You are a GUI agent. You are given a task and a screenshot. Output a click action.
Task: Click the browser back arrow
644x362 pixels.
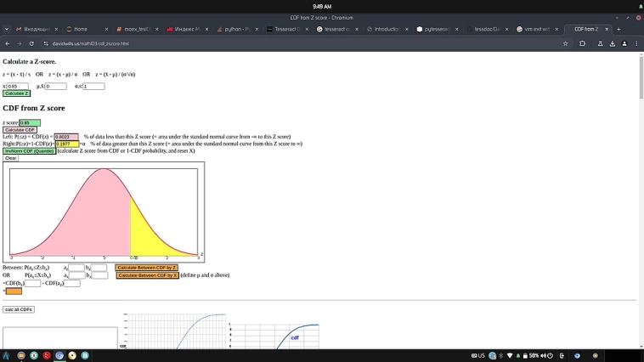pos(8,43)
